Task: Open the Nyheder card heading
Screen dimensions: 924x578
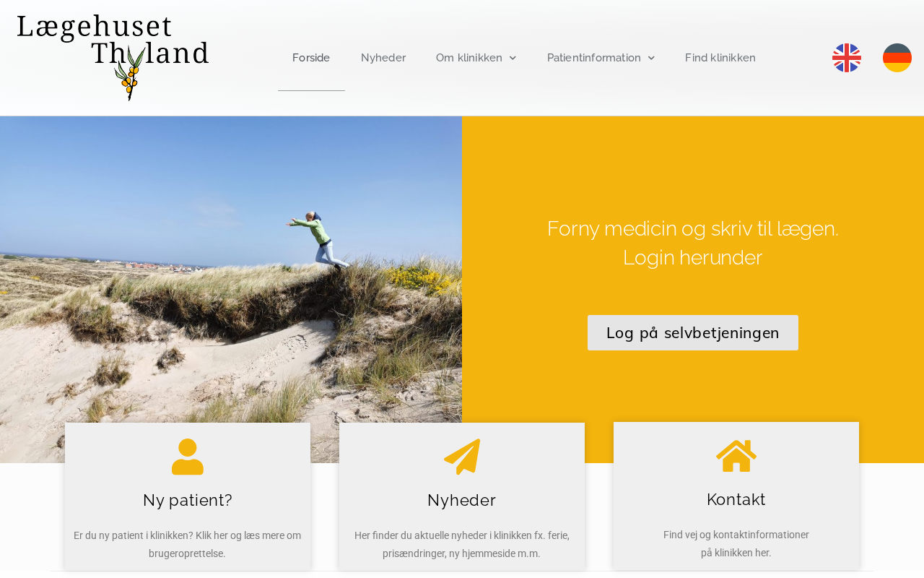Action: [462, 500]
